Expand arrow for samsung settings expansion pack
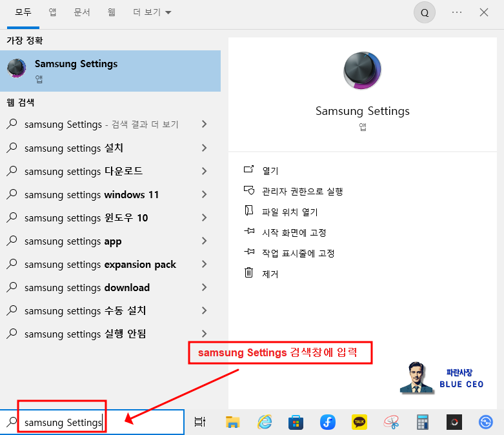Screen dimensions: 504x435 pos(204,264)
